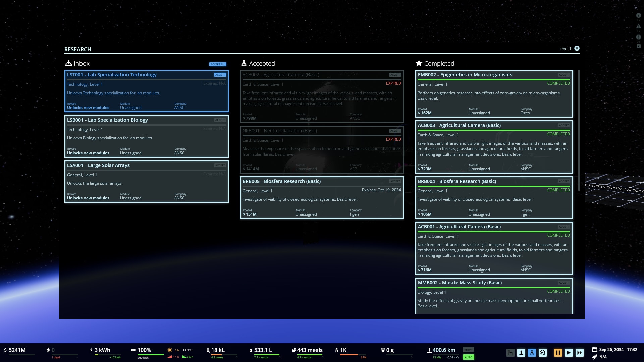Accept LST001 Lab Specialization Technology research
Screen dimensions: 644x362
coord(220,75)
